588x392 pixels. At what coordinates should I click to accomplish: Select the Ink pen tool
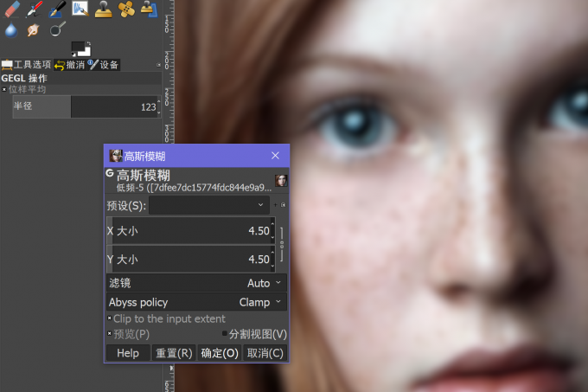pos(57,9)
